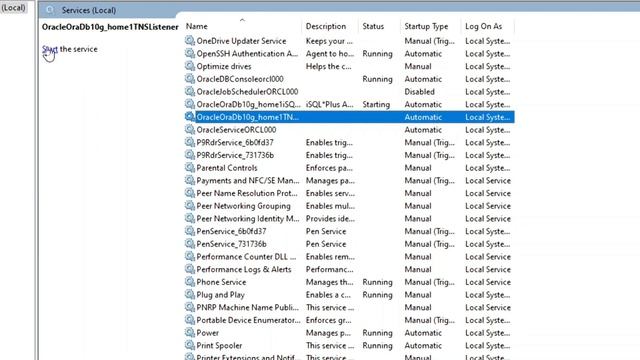
Task: Click the gear icon of Performance Counter DLL
Action: tap(189, 256)
